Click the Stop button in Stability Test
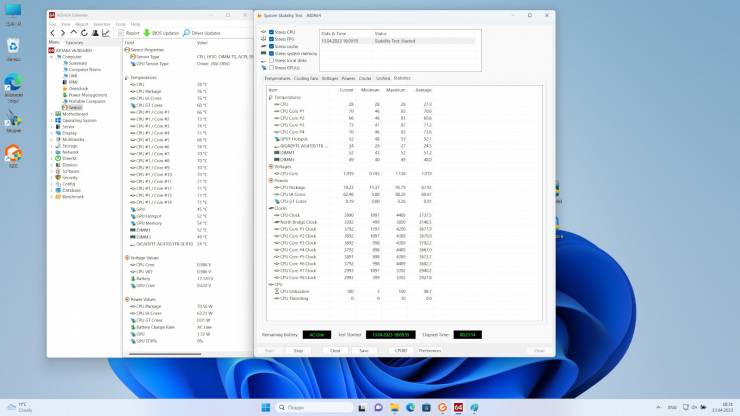The height and width of the screenshot is (416, 740). pos(298,351)
